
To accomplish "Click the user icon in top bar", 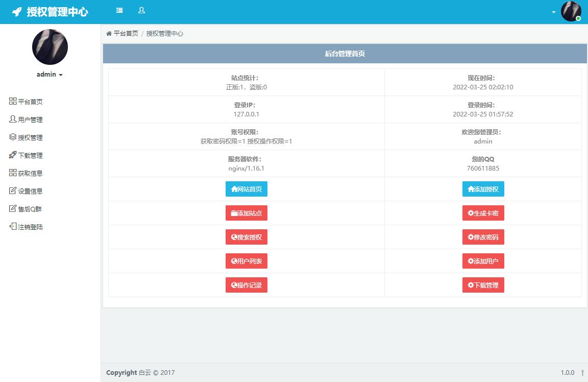I will tap(141, 10).
